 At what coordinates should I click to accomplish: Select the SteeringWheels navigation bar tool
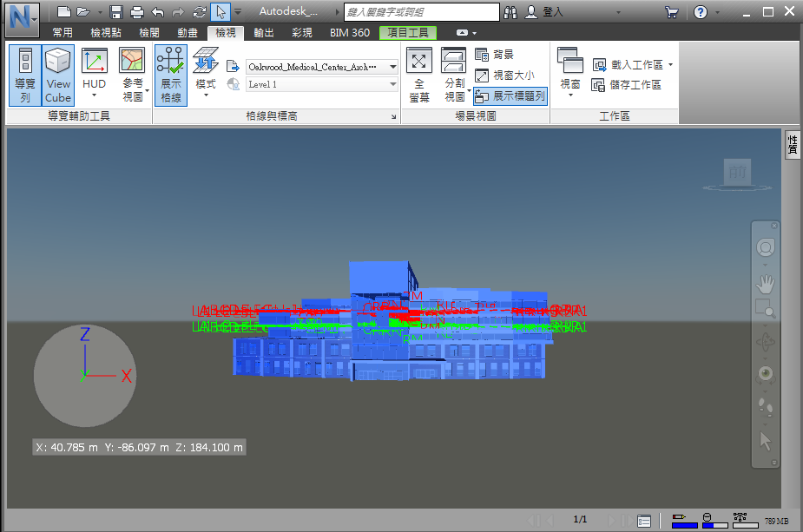click(766, 248)
